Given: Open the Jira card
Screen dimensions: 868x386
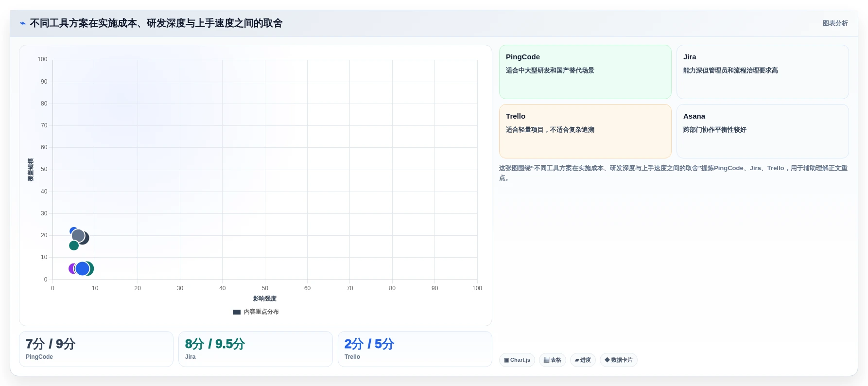Looking at the screenshot, I should [x=763, y=72].
